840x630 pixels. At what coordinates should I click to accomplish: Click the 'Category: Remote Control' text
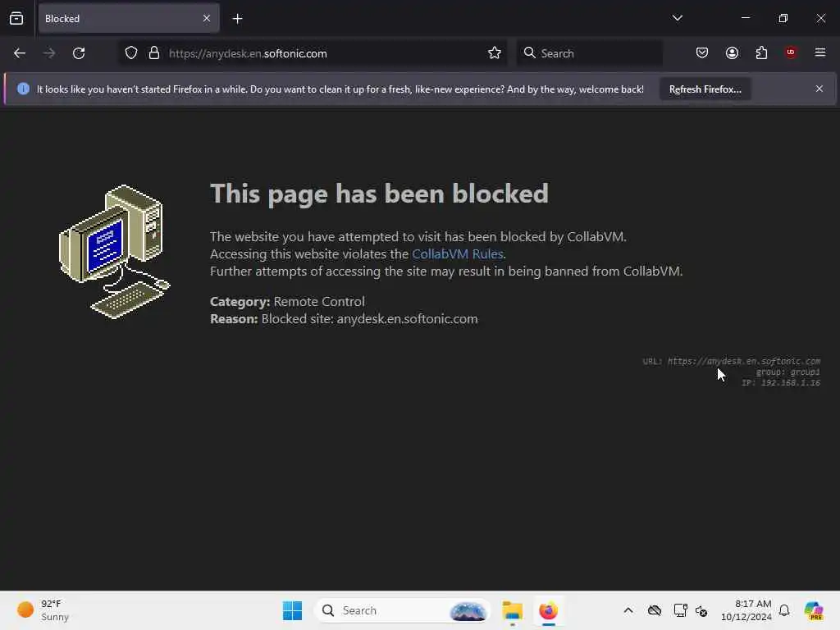287,302
